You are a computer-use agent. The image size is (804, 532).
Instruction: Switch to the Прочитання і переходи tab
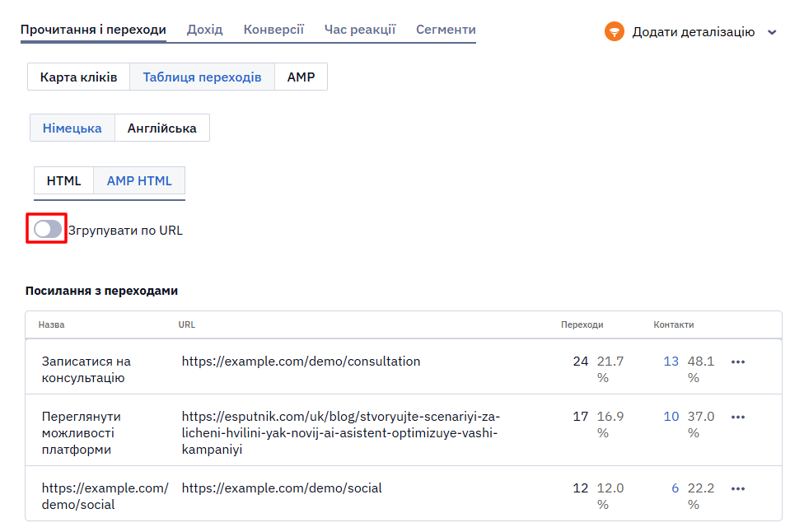coord(93,30)
